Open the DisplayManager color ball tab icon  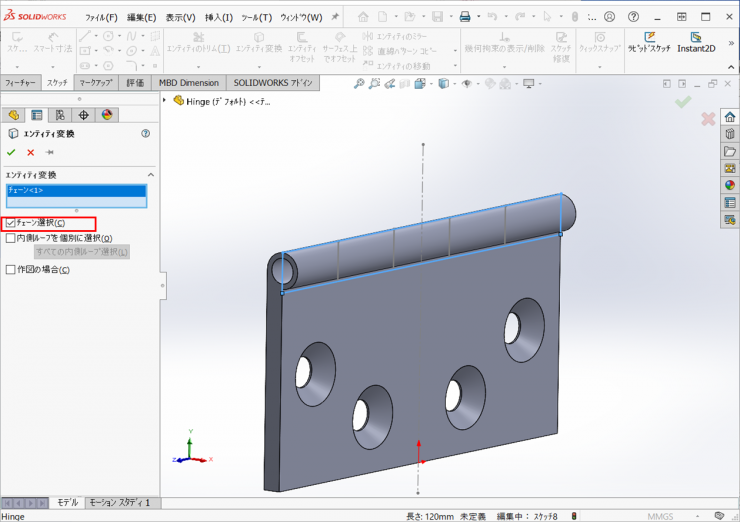(106, 115)
